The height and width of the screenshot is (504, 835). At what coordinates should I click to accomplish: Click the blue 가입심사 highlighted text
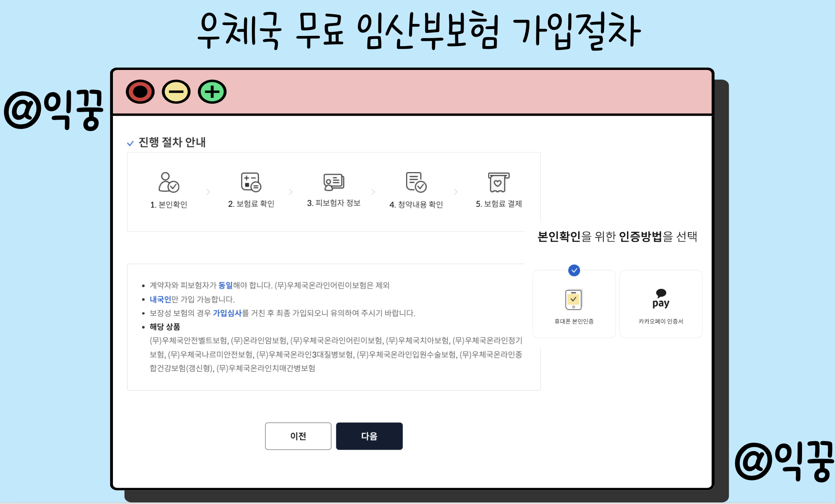pyautogui.click(x=227, y=313)
